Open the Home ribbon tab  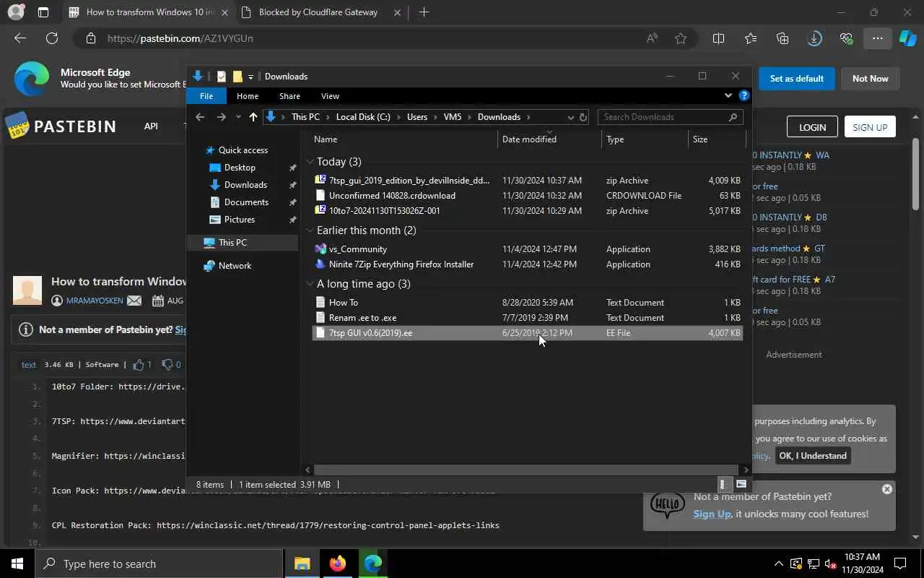point(247,96)
